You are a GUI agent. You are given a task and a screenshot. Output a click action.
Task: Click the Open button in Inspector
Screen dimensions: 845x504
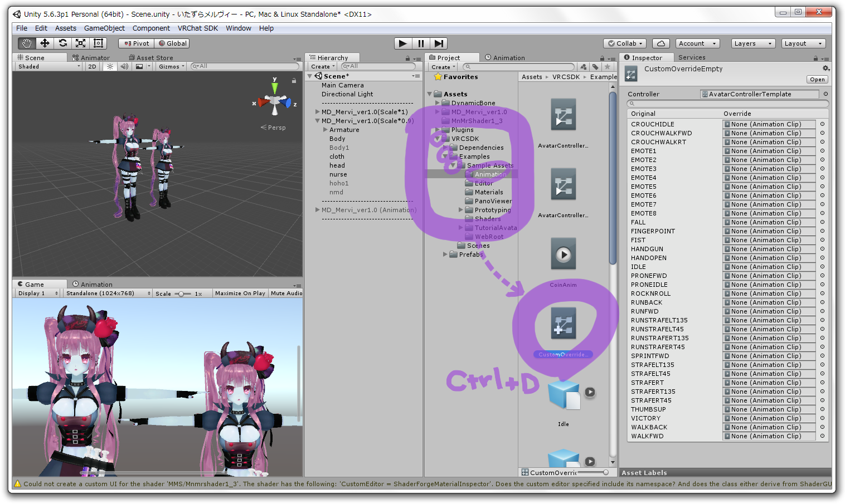(x=817, y=80)
